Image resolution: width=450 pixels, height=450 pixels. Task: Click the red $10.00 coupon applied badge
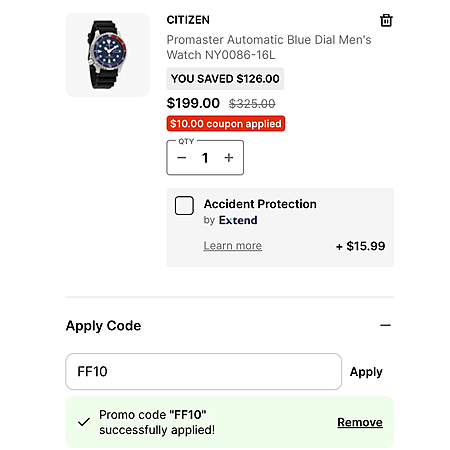pos(226,124)
